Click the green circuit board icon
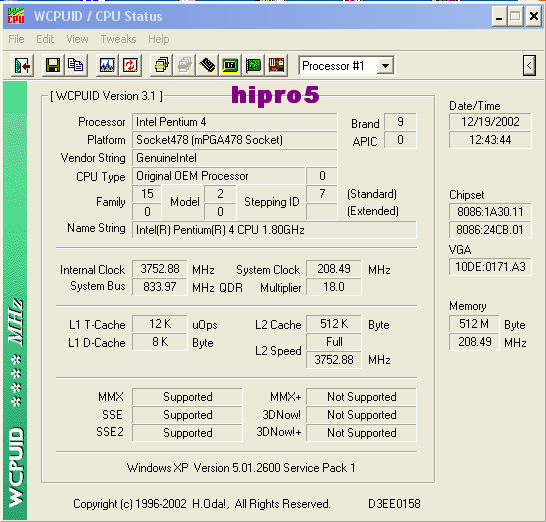Image resolution: width=546 pixels, height=522 pixels. coord(253,65)
